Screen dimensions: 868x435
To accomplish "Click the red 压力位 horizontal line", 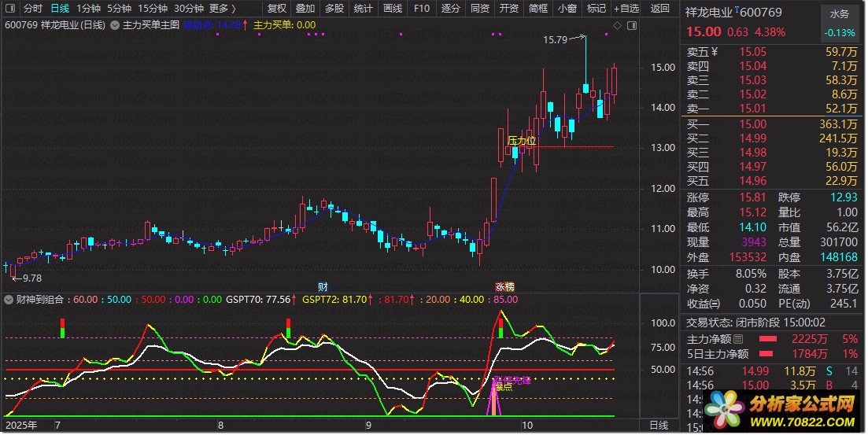I will (x=582, y=146).
